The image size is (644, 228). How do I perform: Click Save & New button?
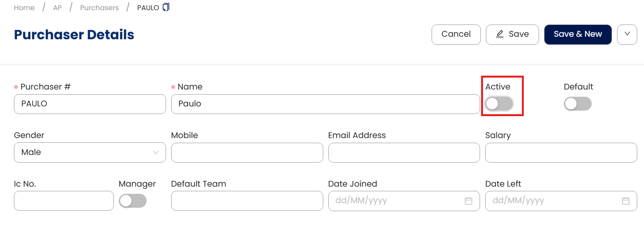tap(577, 34)
